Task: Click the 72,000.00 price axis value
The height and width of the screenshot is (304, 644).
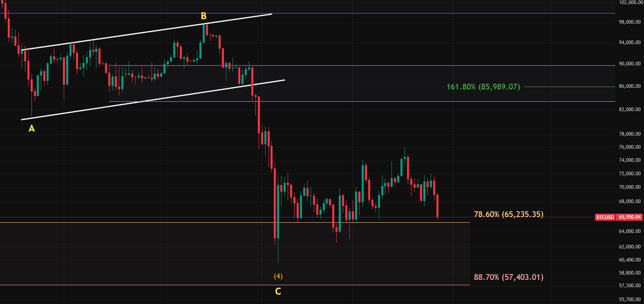Action: click(629, 174)
